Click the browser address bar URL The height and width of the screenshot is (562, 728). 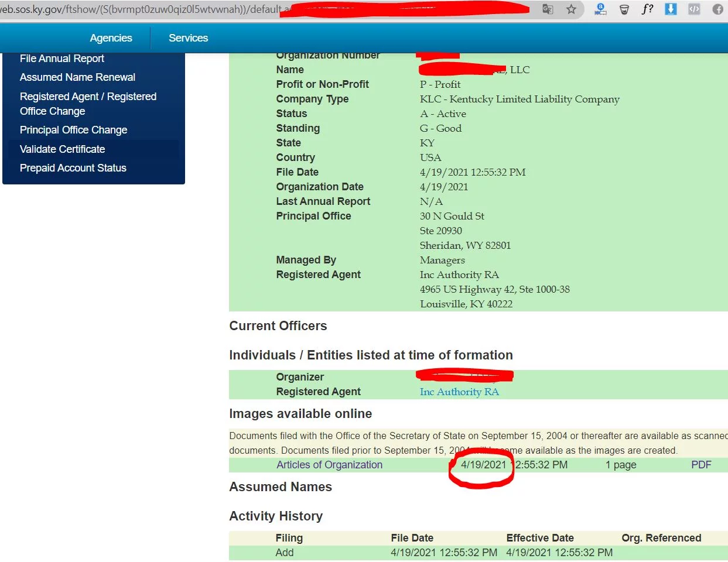(141, 9)
